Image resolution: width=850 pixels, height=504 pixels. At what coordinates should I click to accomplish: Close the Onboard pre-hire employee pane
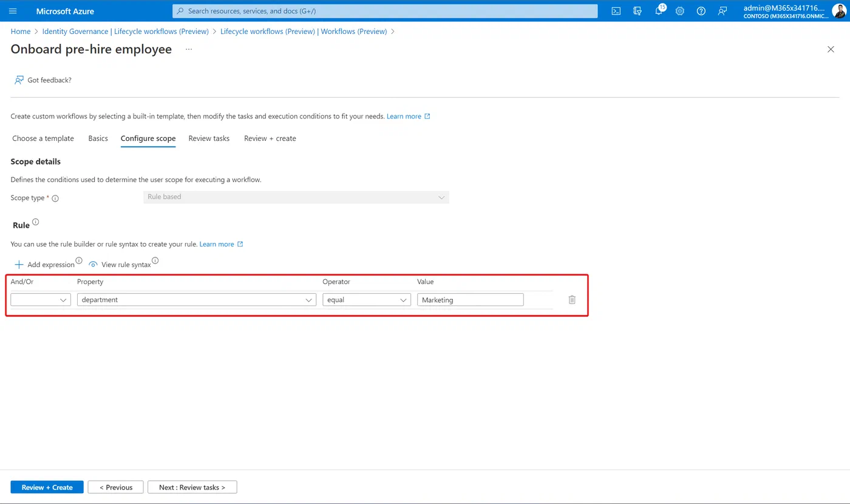pos(831,49)
